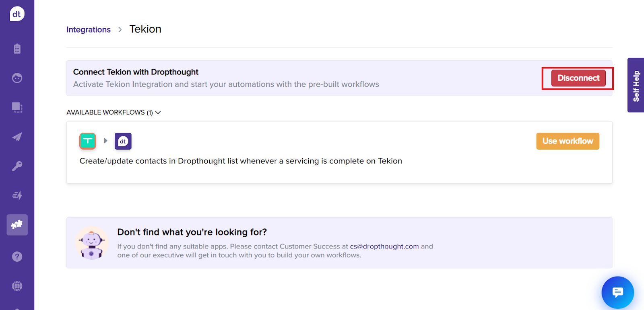Open the Self Help side tab
This screenshot has height=310, width=644.
click(x=636, y=85)
